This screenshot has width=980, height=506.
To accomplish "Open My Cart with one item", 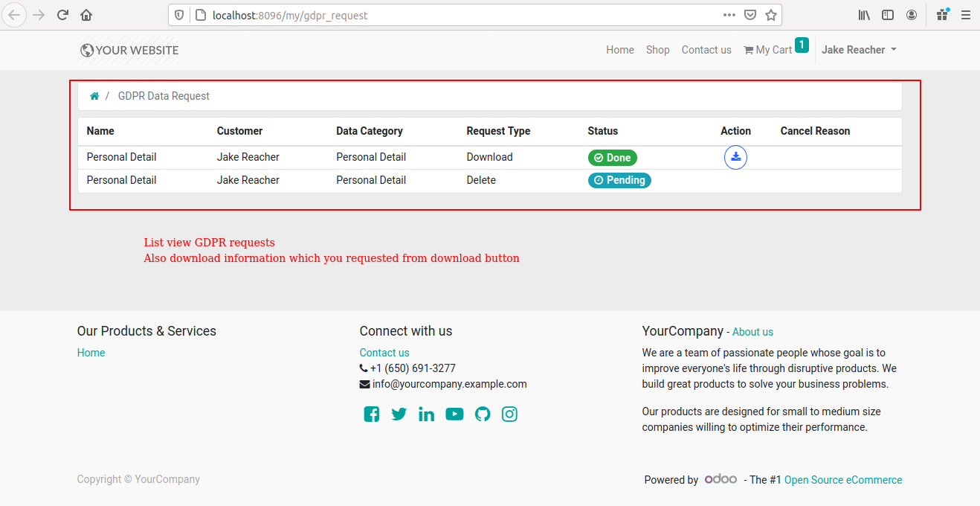I will click(775, 48).
